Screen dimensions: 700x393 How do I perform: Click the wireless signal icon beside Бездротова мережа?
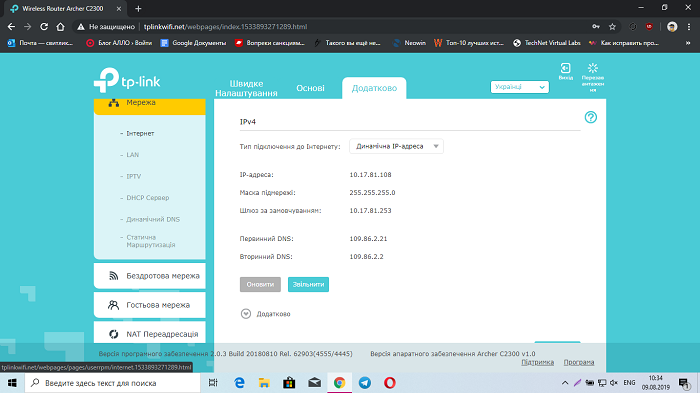113,276
